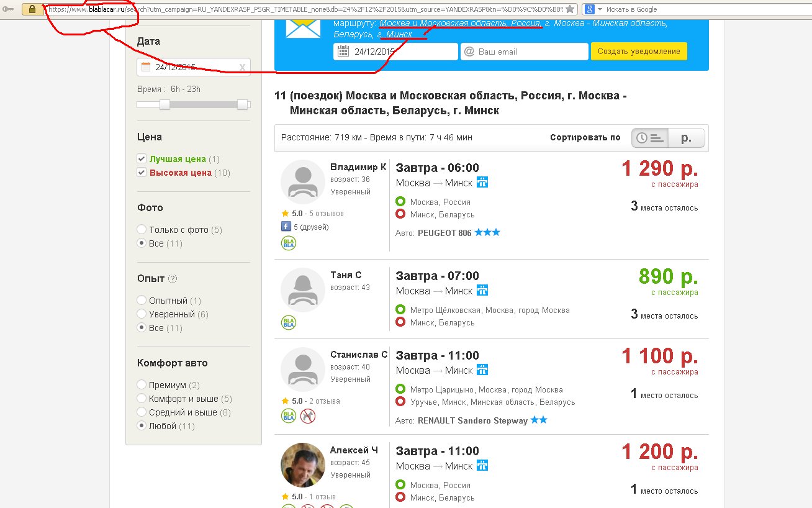The image size is (812, 508).
Task: Open the Завтра - 07:00 trip
Action: tap(438, 276)
